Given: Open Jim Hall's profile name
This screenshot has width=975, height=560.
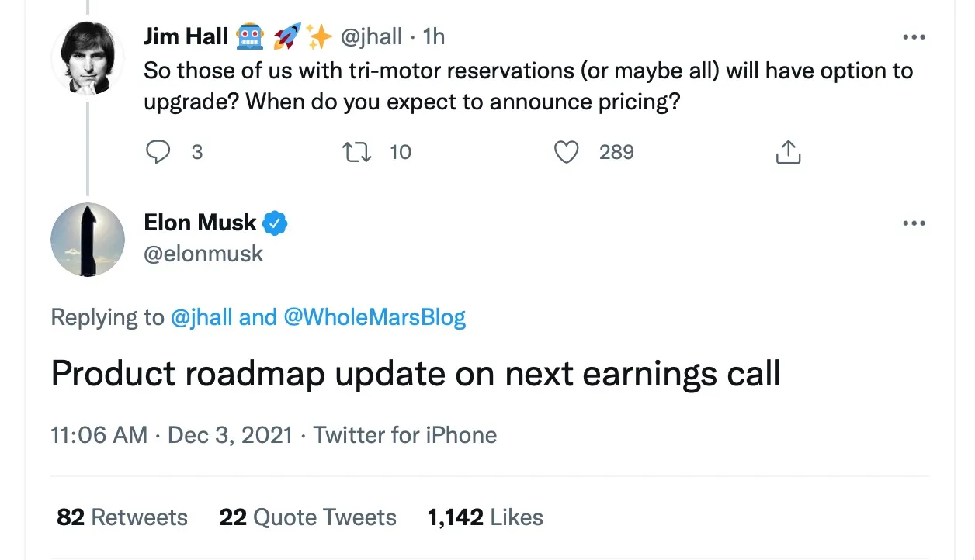Looking at the screenshot, I should [186, 36].
